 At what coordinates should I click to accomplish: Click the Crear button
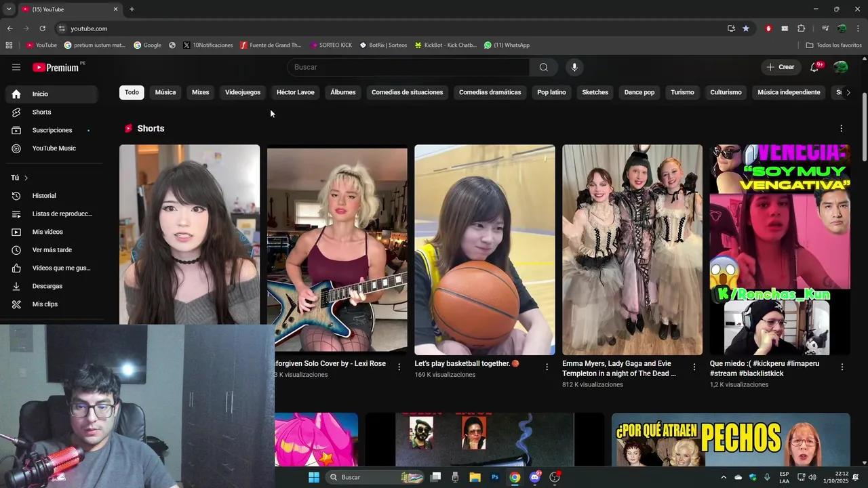pos(780,67)
